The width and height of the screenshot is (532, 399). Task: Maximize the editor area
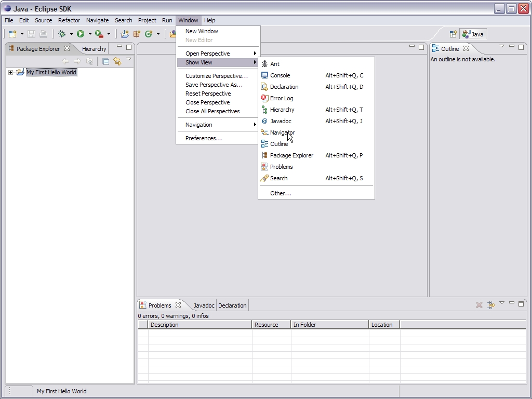point(421,47)
